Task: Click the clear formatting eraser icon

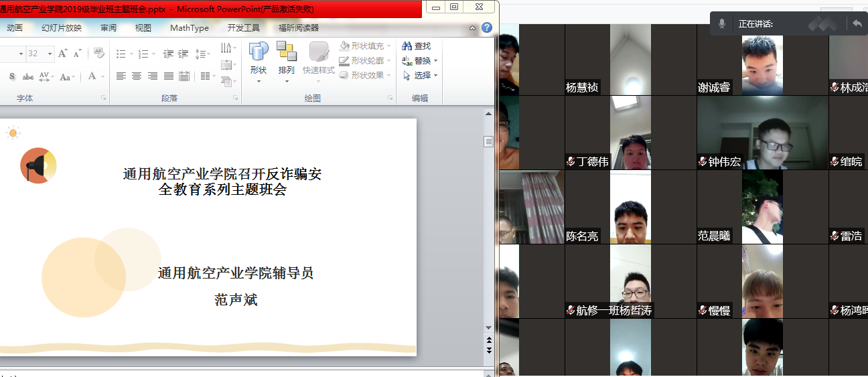Action: pos(99,54)
